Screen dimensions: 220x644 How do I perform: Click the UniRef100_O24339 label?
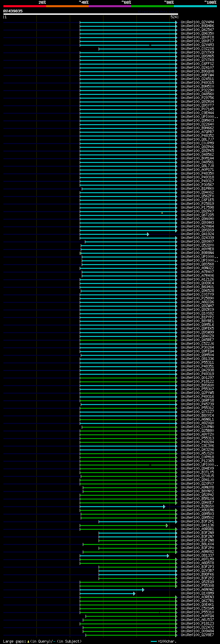pyautogui.click(x=197, y=238)
